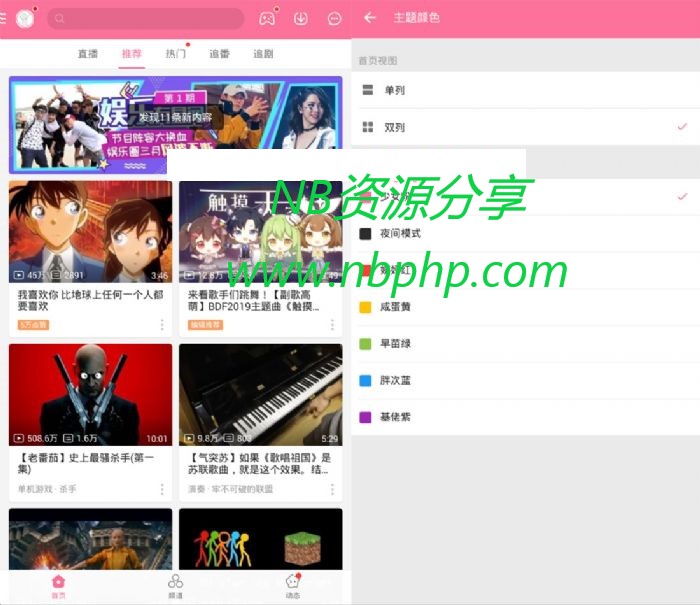Open more options for 老番茄 video card
This screenshot has height=605, width=700.
(162, 489)
